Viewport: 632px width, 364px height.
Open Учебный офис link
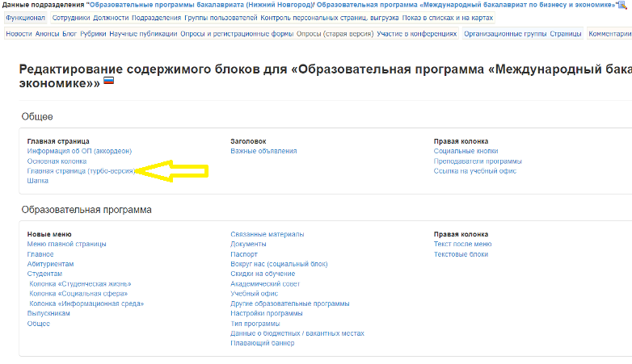point(255,294)
